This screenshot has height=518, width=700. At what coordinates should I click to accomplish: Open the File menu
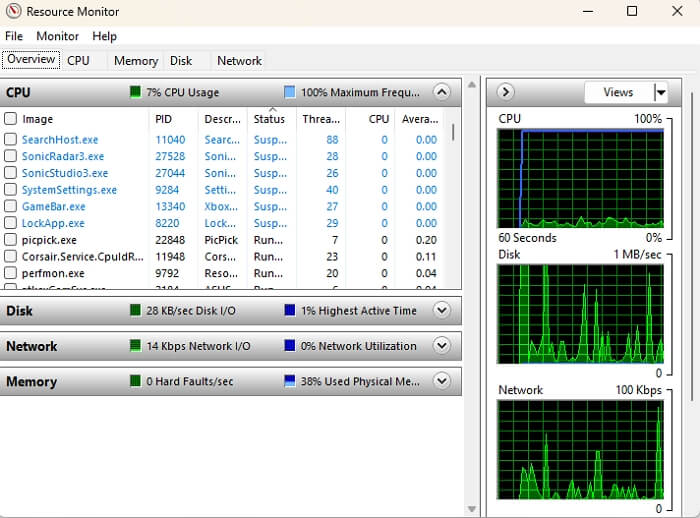(x=14, y=36)
